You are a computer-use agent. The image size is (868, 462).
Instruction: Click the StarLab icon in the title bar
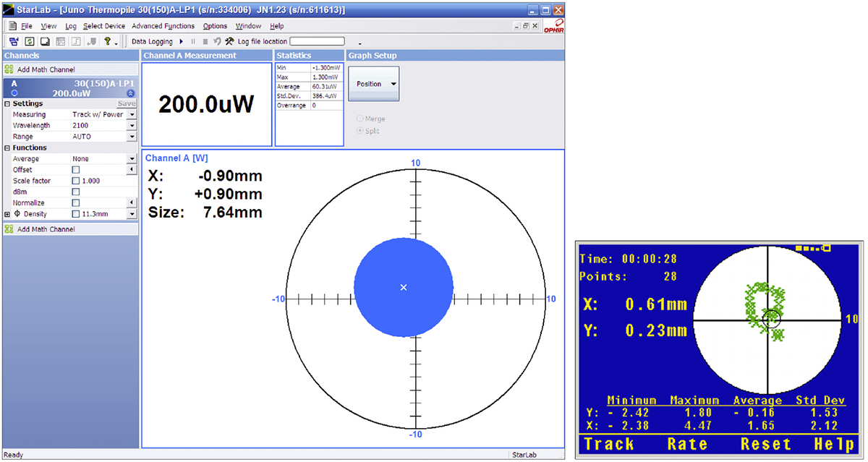click(9, 9)
